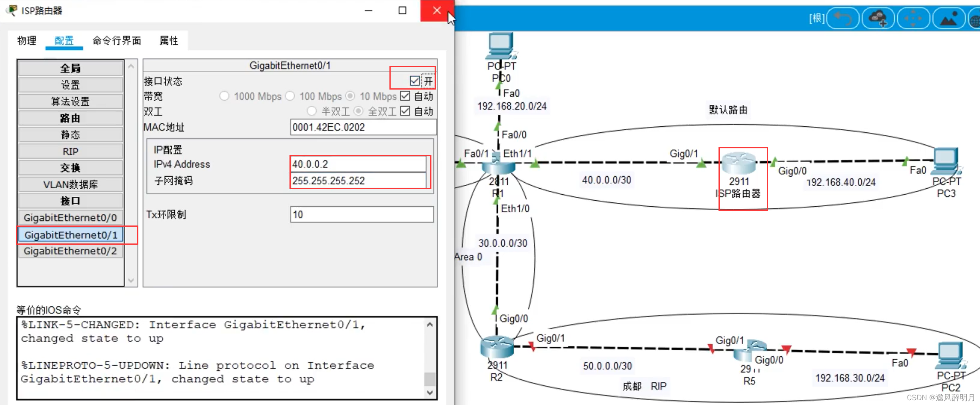Open the 物理 tab
Screen dimensions: 980x405
pos(27,40)
